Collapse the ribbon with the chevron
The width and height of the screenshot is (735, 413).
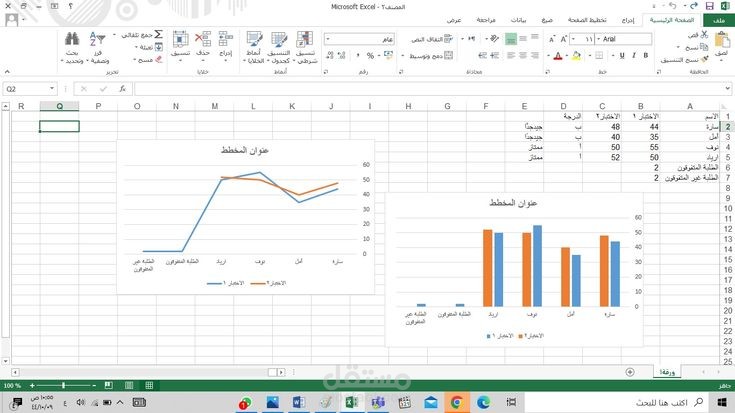point(7,71)
